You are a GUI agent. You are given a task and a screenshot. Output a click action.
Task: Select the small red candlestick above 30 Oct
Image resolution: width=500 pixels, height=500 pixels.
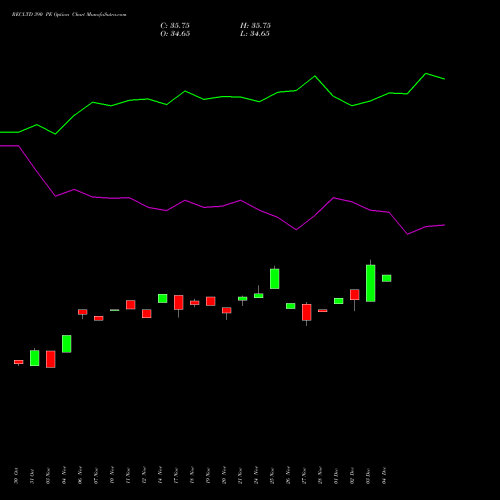click(x=19, y=362)
